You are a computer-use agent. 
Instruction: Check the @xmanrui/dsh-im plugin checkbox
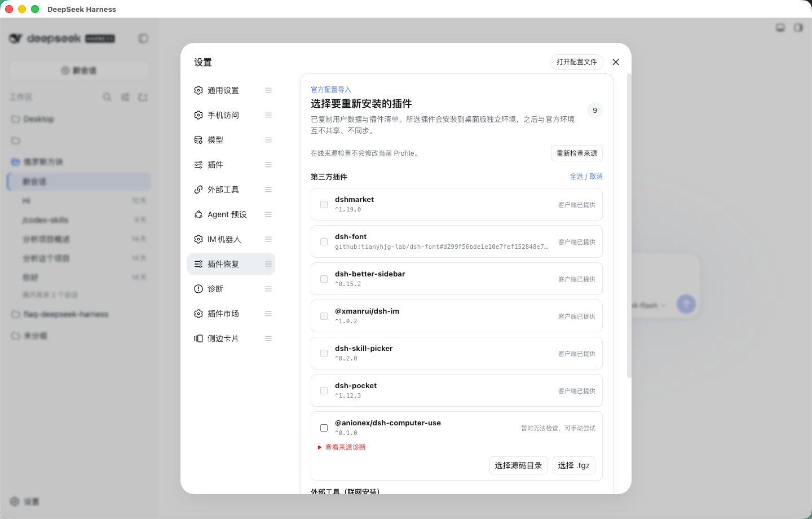click(324, 316)
